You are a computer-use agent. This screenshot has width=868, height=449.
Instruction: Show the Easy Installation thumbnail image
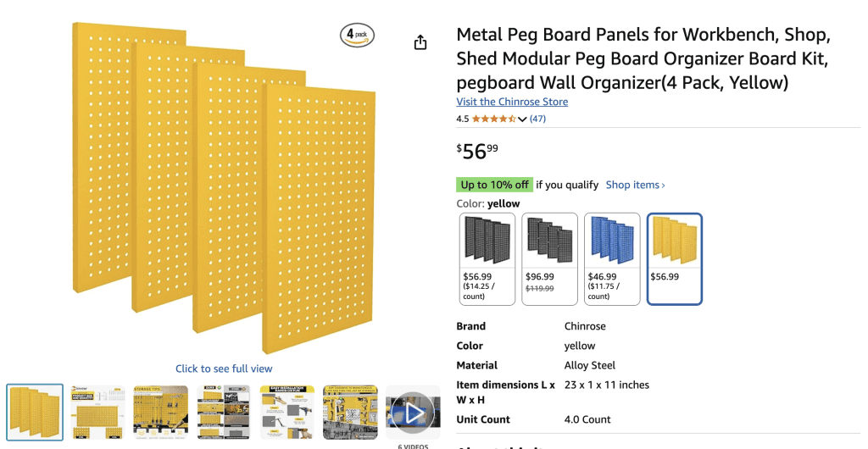click(x=287, y=413)
